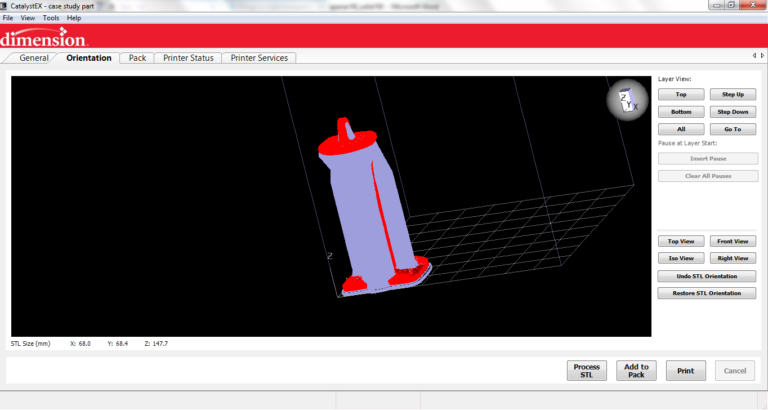Click the Add to Pack button
Image resolution: width=768 pixels, height=410 pixels.
[x=636, y=371]
